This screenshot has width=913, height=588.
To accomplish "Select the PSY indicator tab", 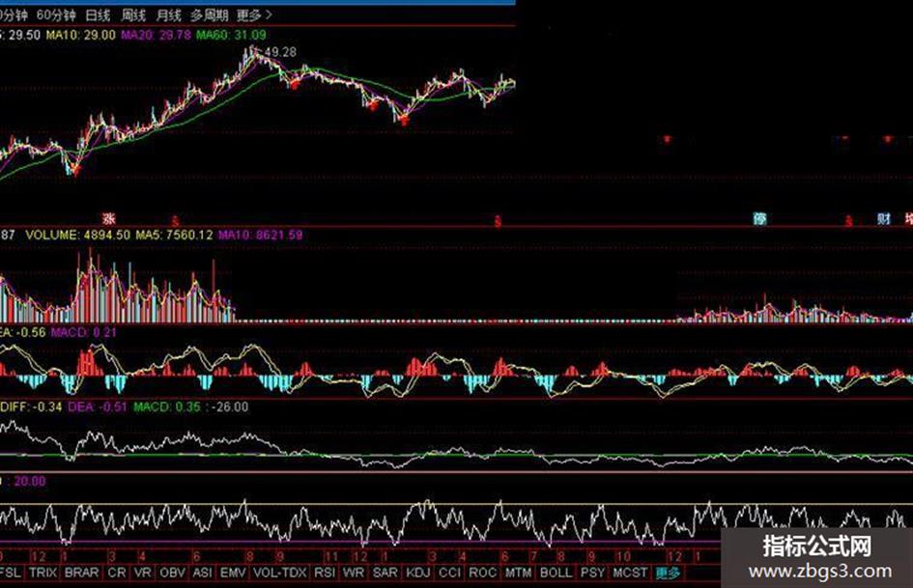I will click(x=593, y=573).
